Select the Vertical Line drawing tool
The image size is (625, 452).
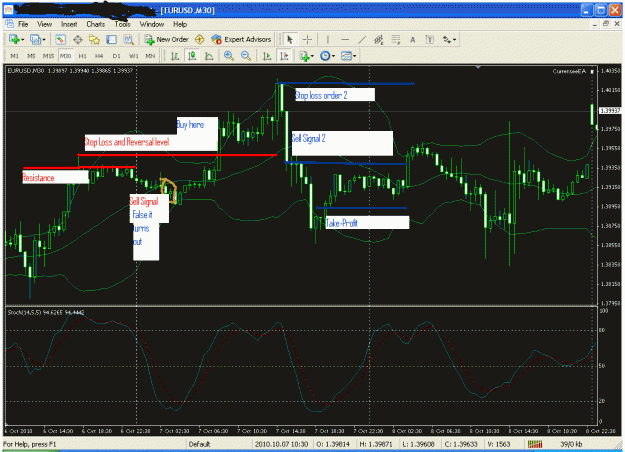pos(328,39)
